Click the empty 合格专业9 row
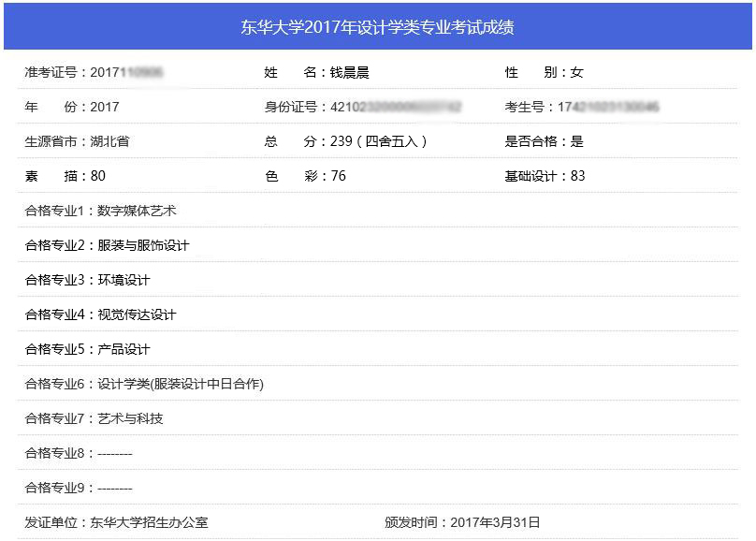Image resolution: width=756 pixels, height=541 pixels. (378, 488)
